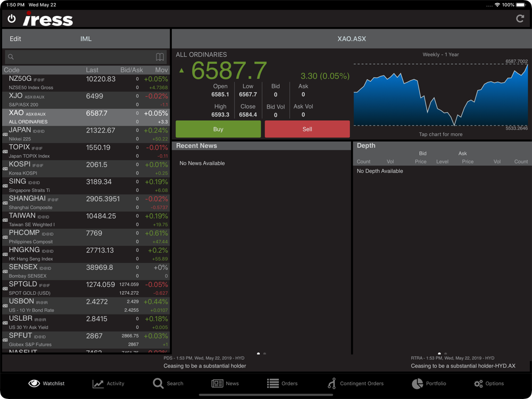The width and height of the screenshot is (532, 399).
Task: Click the Mov column header
Action: click(x=162, y=70)
